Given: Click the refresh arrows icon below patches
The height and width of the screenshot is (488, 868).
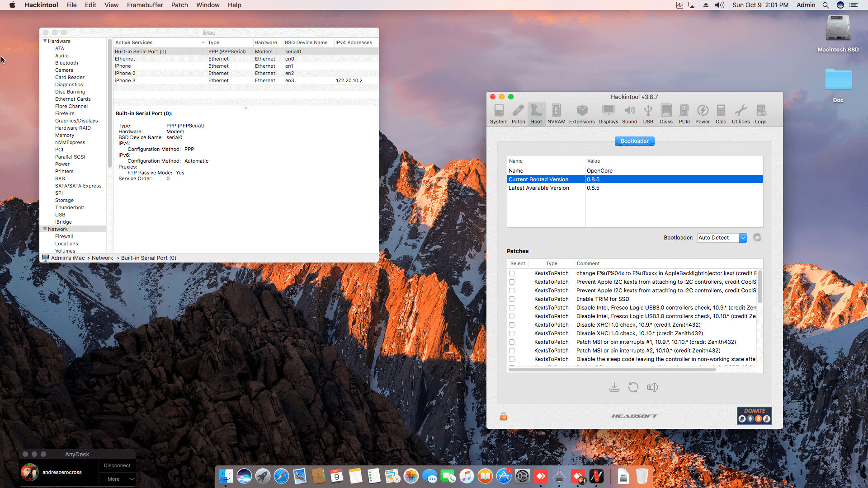Looking at the screenshot, I should 633,387.
